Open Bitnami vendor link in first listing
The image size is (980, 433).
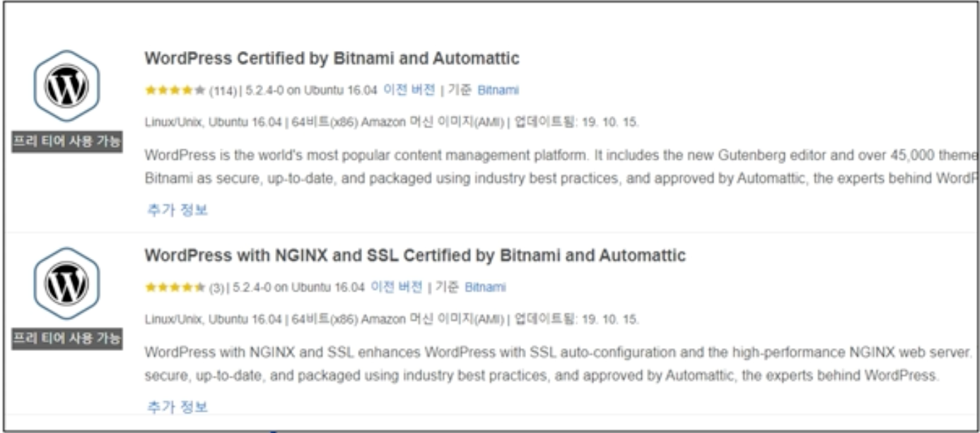point(498,91)
